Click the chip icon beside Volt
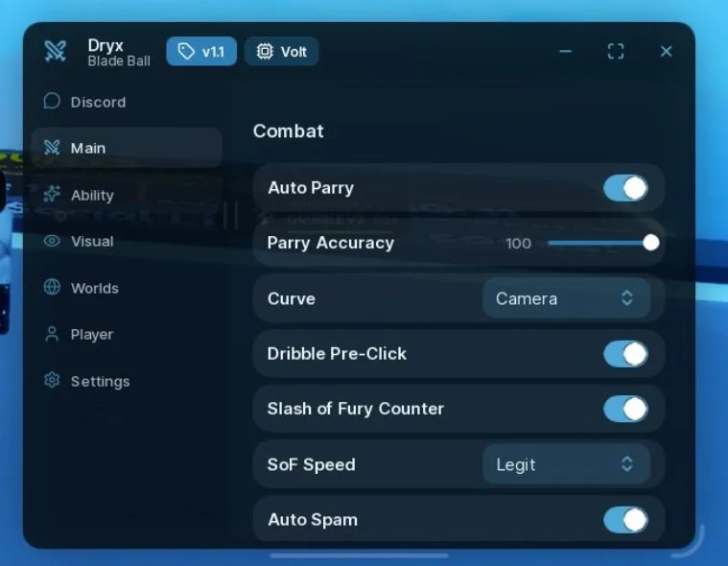 (x=265, y=51)
